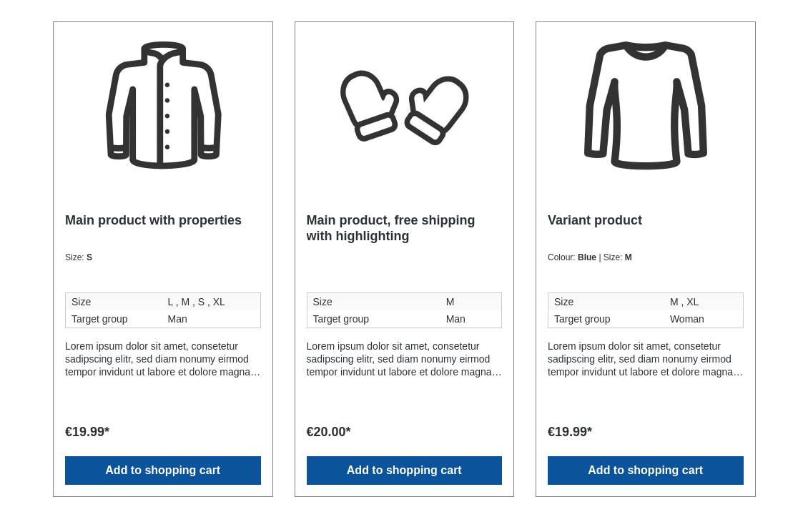Click the "Colour: Blue | Size: M" variant text

coord(590,257)
